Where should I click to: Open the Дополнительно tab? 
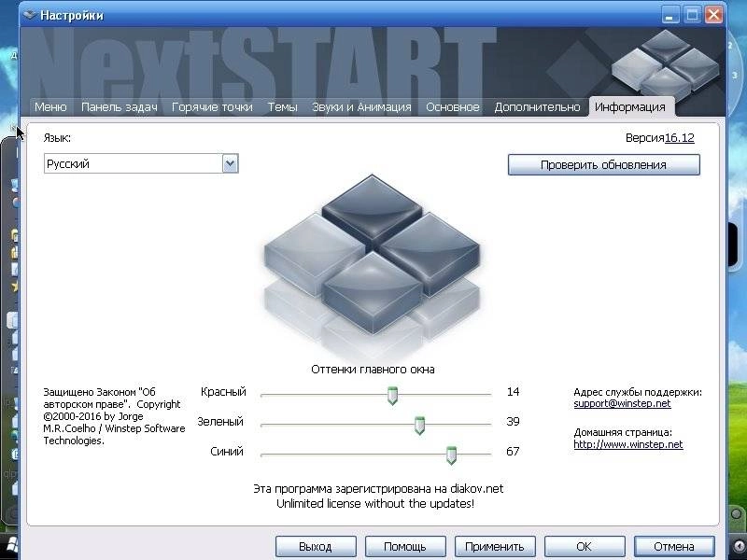click(x=537, y=106)
